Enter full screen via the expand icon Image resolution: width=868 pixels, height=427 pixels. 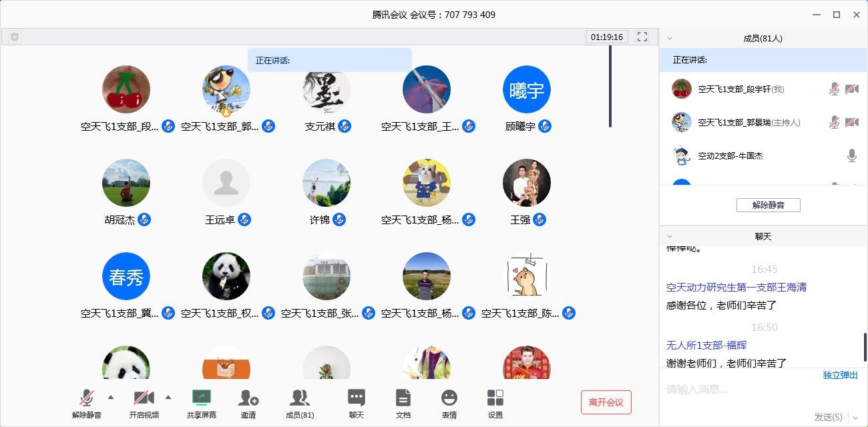click(642, 37)
